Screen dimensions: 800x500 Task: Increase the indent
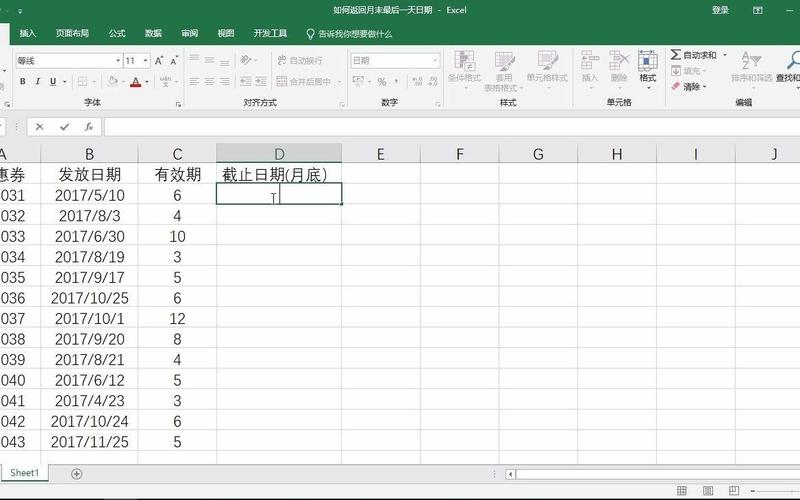(261, 82)
